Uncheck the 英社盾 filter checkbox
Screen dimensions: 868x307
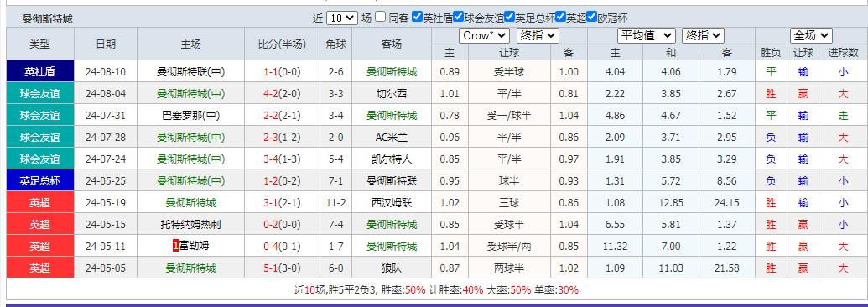coord(418,17)
